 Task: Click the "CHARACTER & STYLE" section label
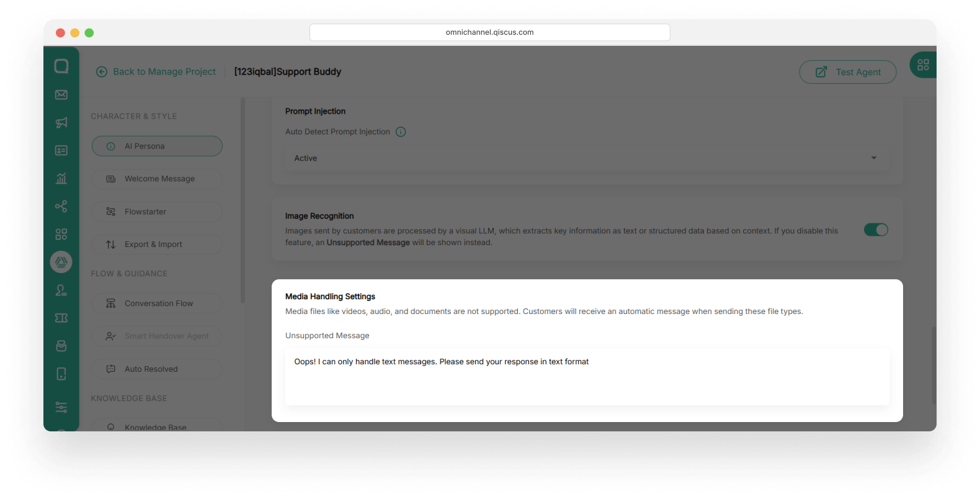[134, 117]
